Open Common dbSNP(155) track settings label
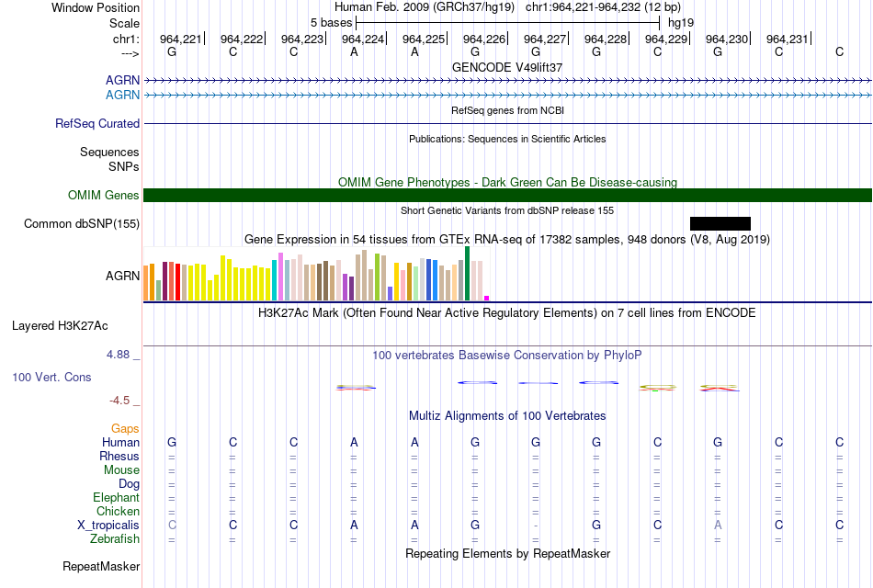Screen dimensions: 873x588 (x=82, y=224)
